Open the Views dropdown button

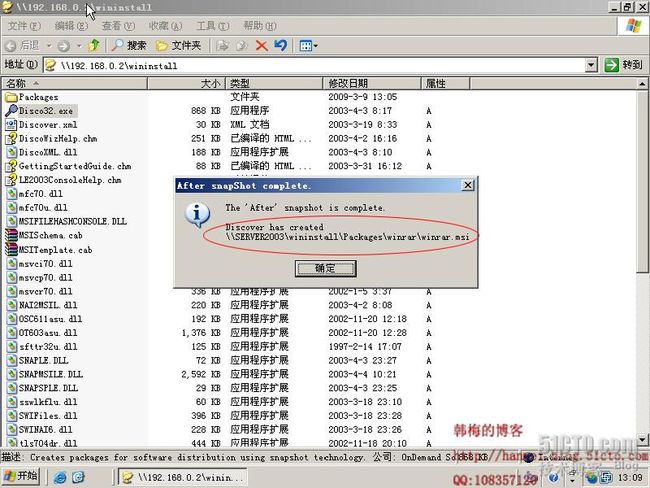pos(308,46)
